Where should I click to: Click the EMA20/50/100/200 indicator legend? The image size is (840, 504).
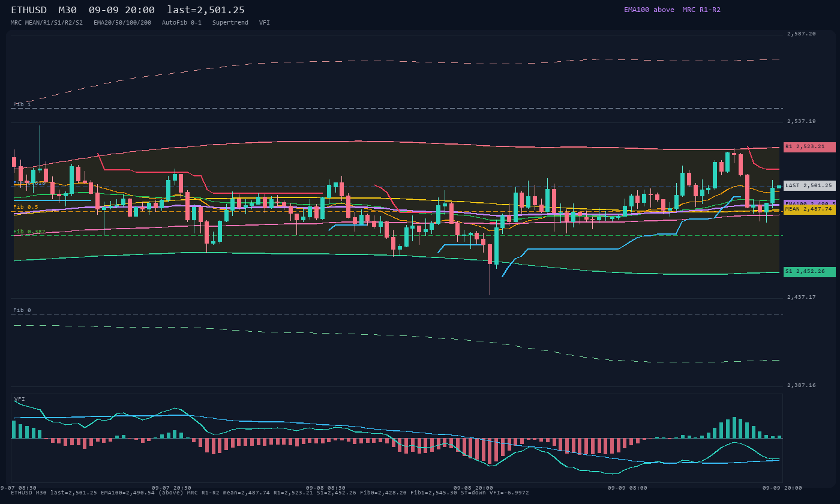click(122, 23)
